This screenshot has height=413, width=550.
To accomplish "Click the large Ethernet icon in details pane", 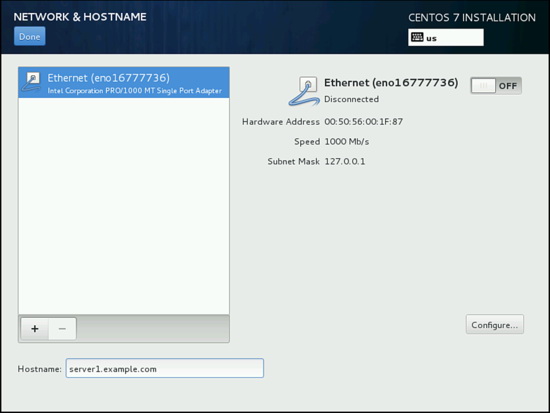I will point(304,91).
